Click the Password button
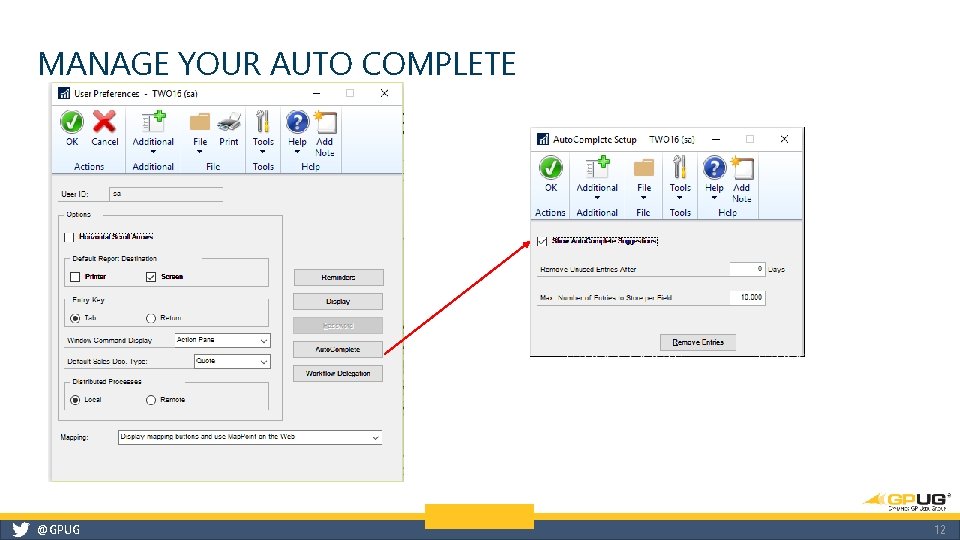The image size is (960, 540). [338, 326]
